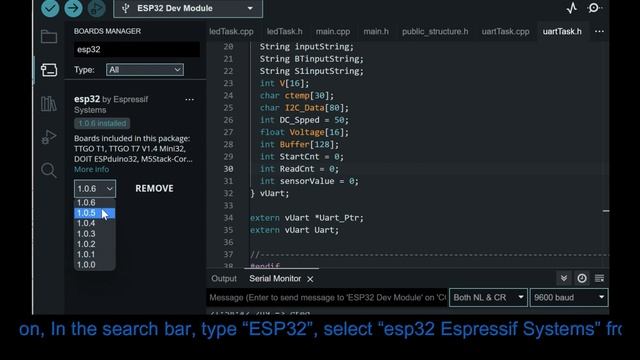Switch to the main.cpp tab
Screen dimensions: 640x360
coord(333,31)
